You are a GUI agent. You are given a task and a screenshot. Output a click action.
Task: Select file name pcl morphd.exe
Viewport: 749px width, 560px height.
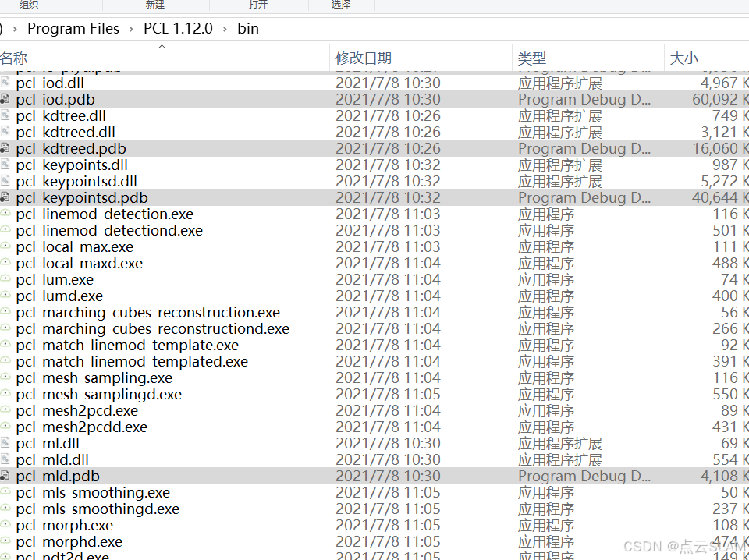[x=69, y=541]
